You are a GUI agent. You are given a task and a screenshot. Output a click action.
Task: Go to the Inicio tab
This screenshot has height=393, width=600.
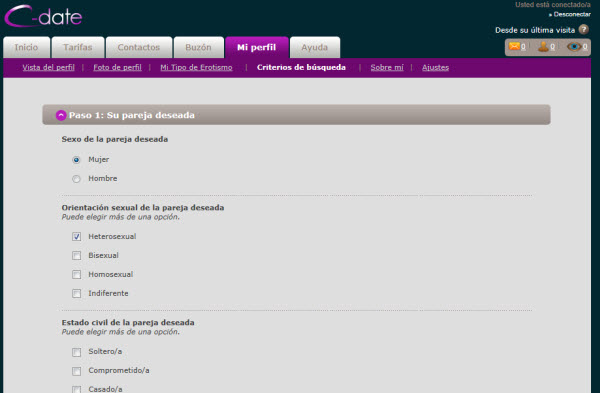[26, 47]
